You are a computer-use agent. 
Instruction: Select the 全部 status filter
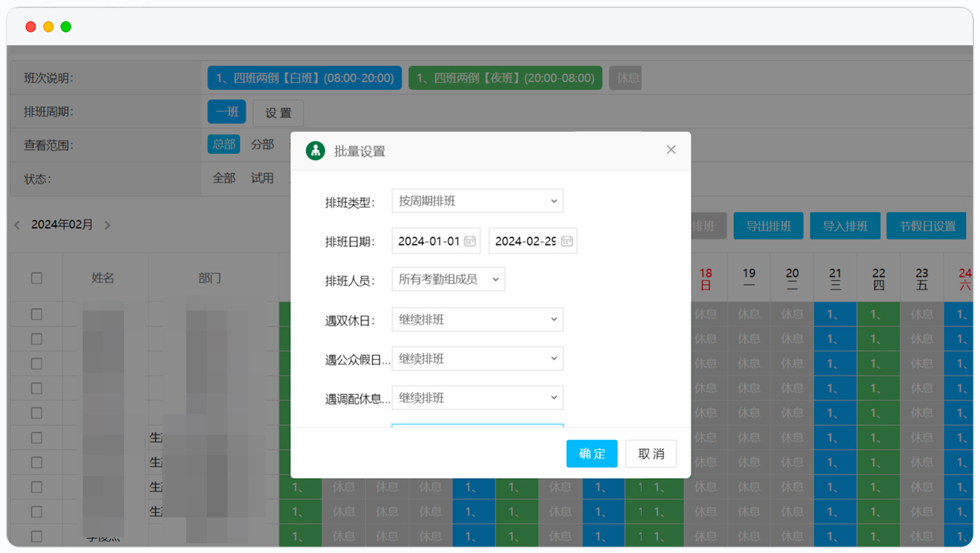coord(224,178)
